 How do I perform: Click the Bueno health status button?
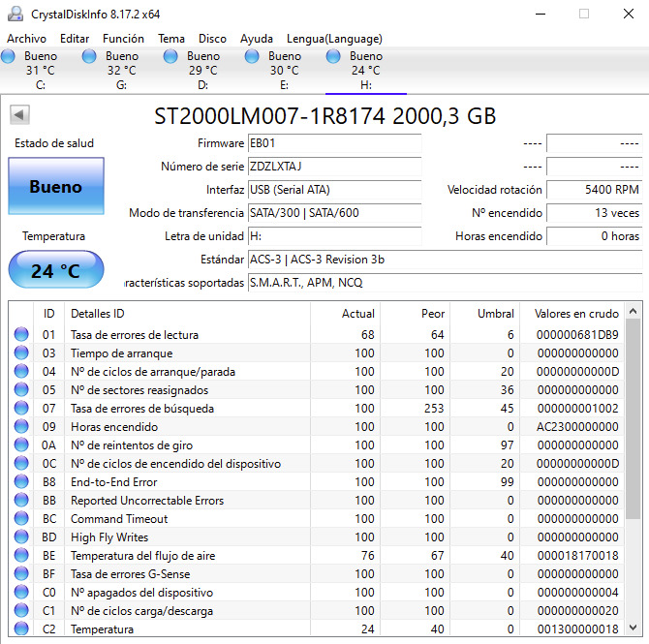click(56, 186)
